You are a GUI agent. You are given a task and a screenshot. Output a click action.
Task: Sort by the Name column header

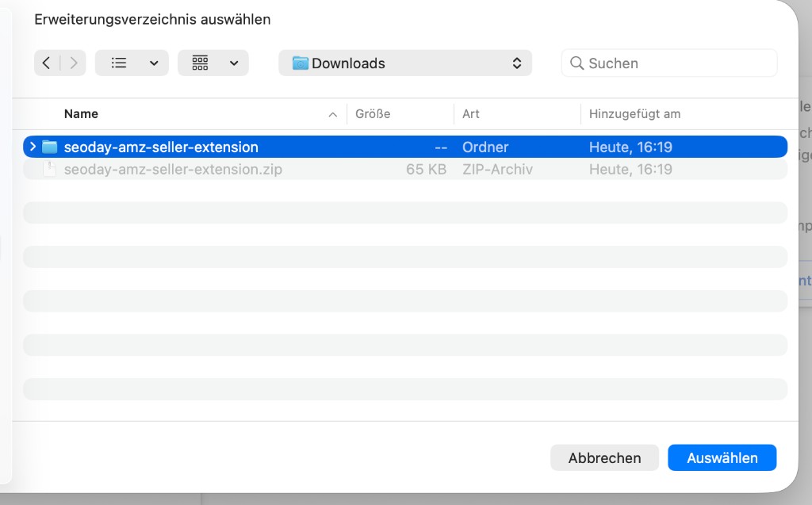click(82, 114)
